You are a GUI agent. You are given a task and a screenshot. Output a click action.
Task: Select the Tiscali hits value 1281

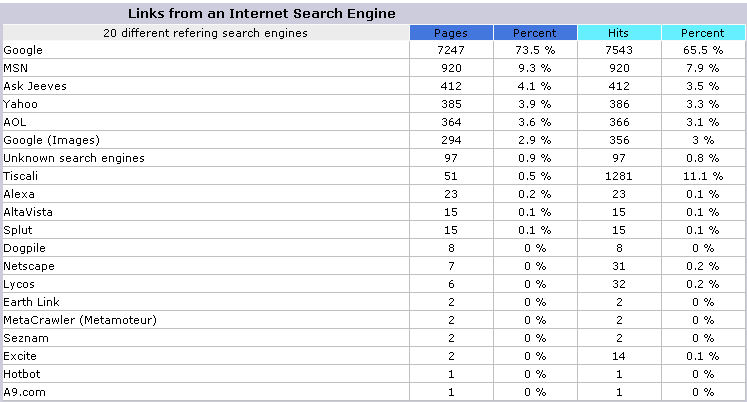pyautogui.click(x=619, y=176)
